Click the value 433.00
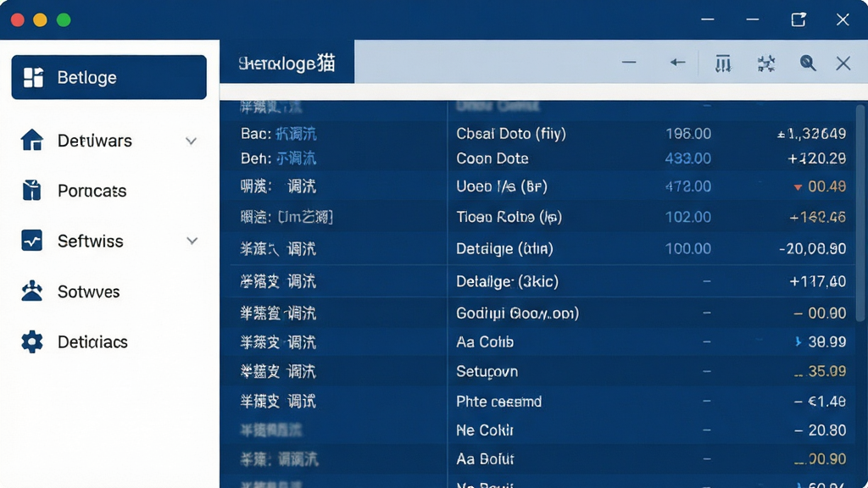This screenshot has height=488, width=868. [688, 158]
